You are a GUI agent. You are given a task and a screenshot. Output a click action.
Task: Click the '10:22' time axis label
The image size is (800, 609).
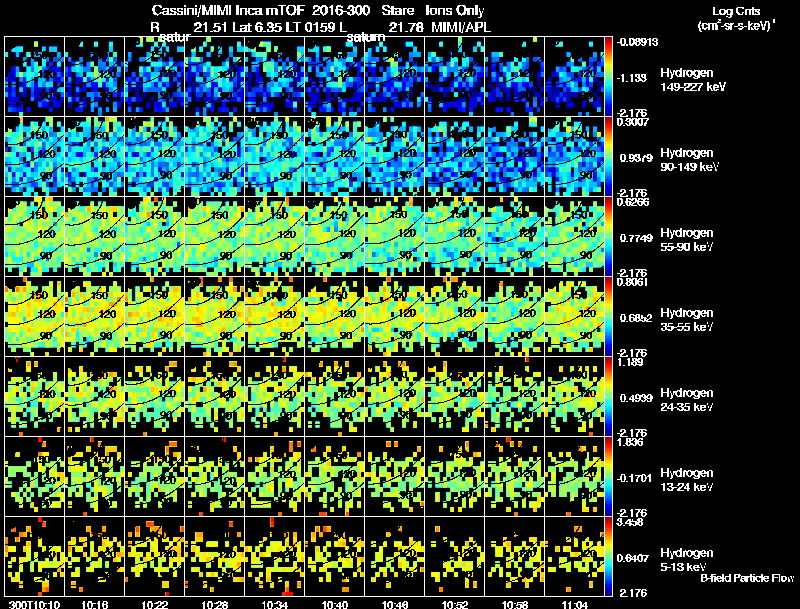point(155,604)
